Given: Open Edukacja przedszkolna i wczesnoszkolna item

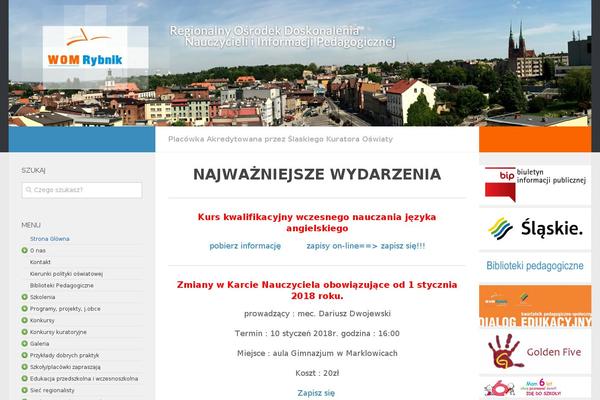Looking at the screenshot, I should point(84,379).
